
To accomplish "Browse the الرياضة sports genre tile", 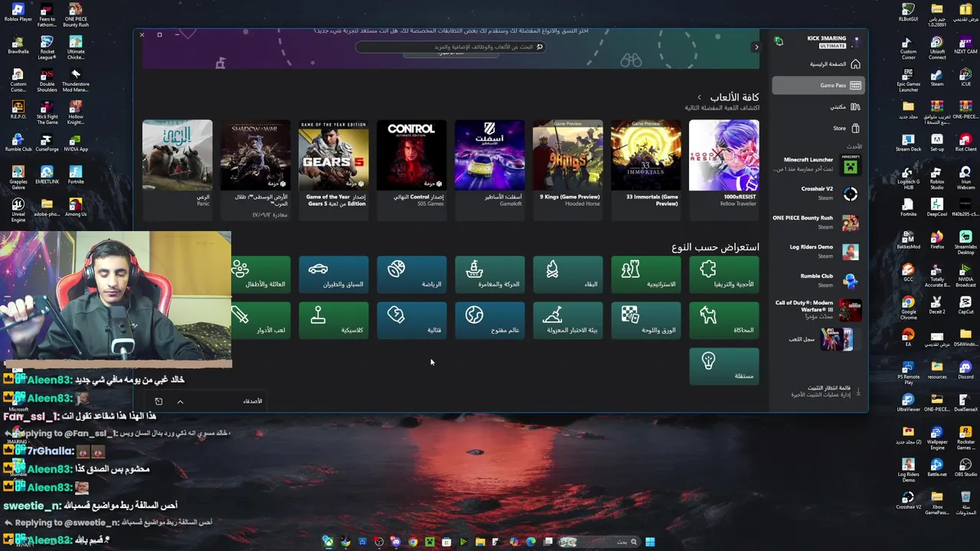I will coord(411,275).
